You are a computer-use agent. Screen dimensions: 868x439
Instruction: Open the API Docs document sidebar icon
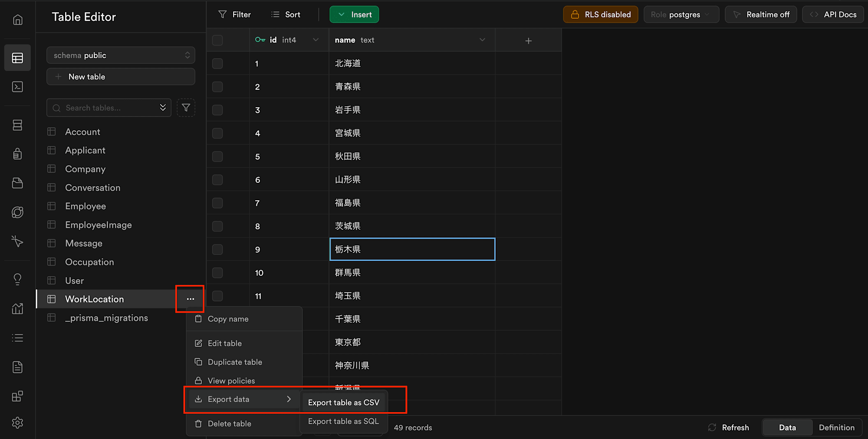tap(17, 367)
